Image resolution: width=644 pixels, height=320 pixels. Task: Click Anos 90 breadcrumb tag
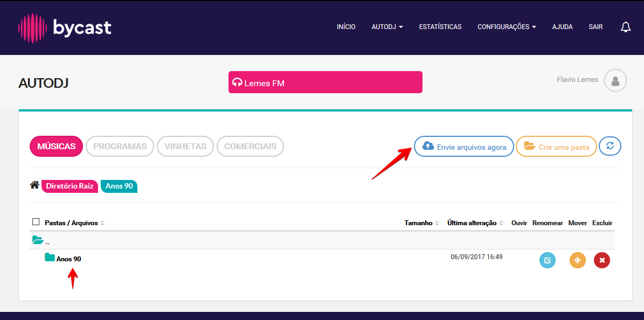[x=119, y=186]
